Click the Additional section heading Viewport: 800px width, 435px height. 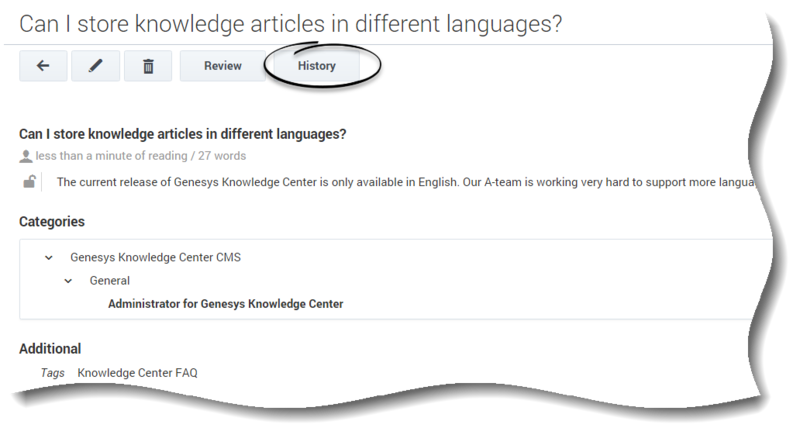[50, 349]
